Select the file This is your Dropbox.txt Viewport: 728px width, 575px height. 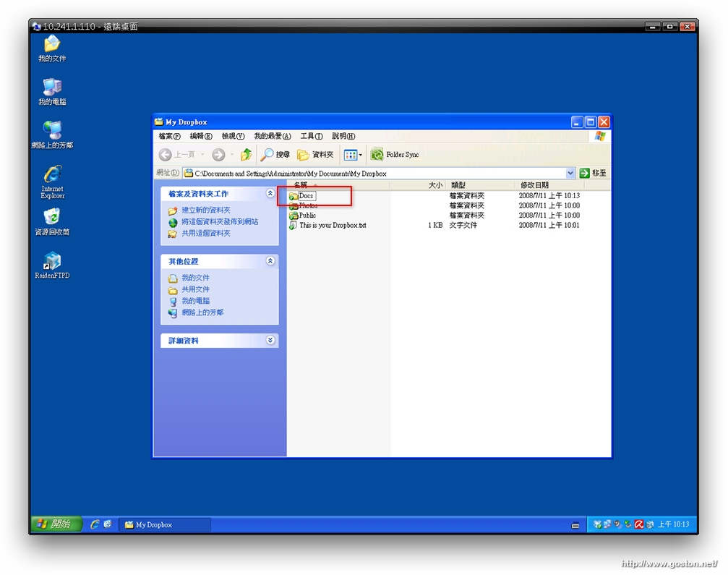pos(327,225)
